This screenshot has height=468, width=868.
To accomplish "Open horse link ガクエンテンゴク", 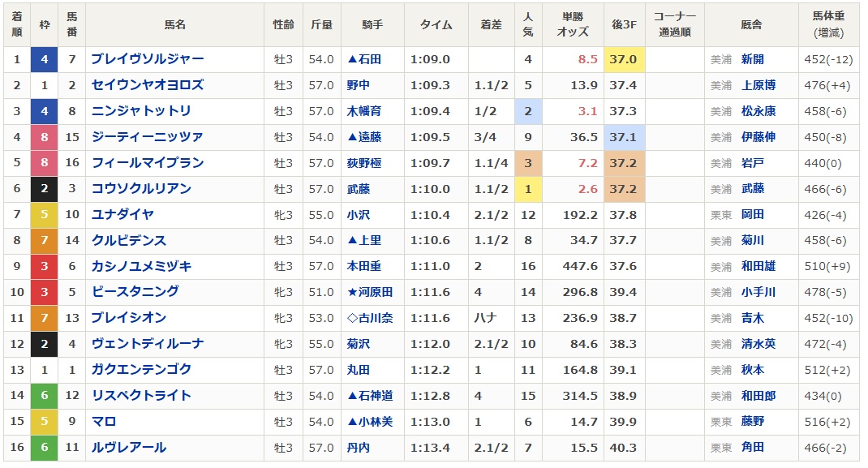I will pos(141,370).
